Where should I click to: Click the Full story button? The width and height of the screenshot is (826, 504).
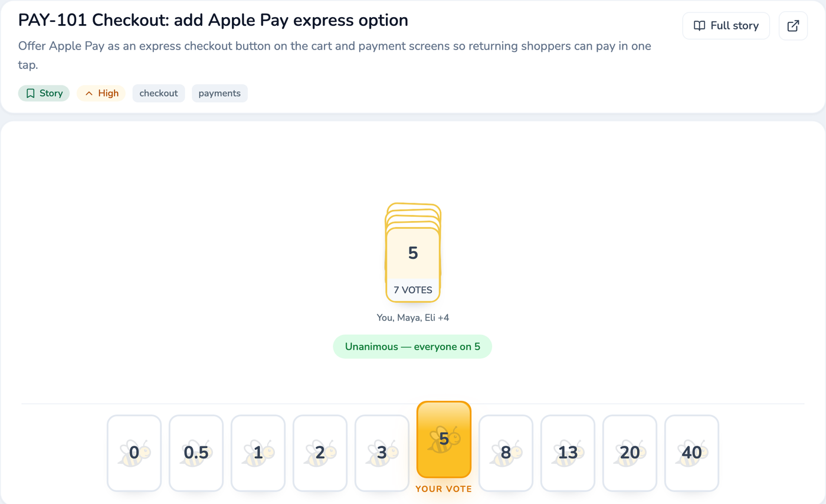click(x=726, y=26)
